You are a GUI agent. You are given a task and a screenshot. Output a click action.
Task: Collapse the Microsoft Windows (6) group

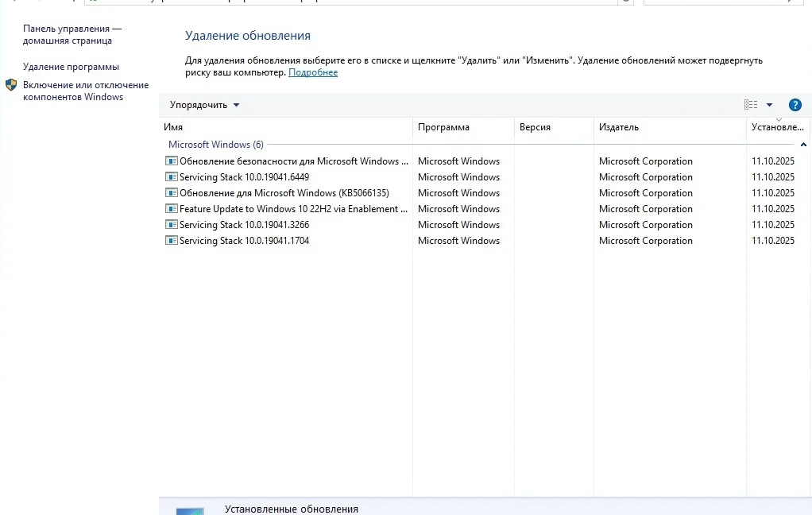(803, 145)
